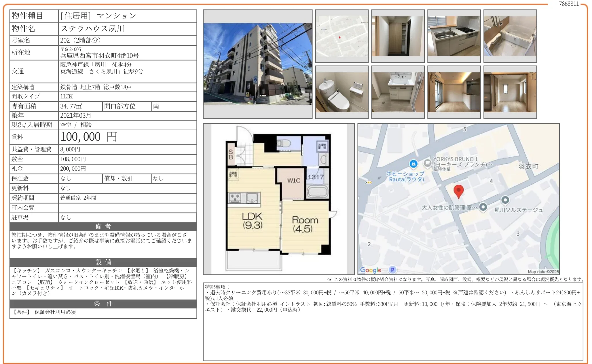This screenshot has height=364, width=592.
Task: Click the Hobby Shop Rauta shopping marker
Action: [413, 164]
